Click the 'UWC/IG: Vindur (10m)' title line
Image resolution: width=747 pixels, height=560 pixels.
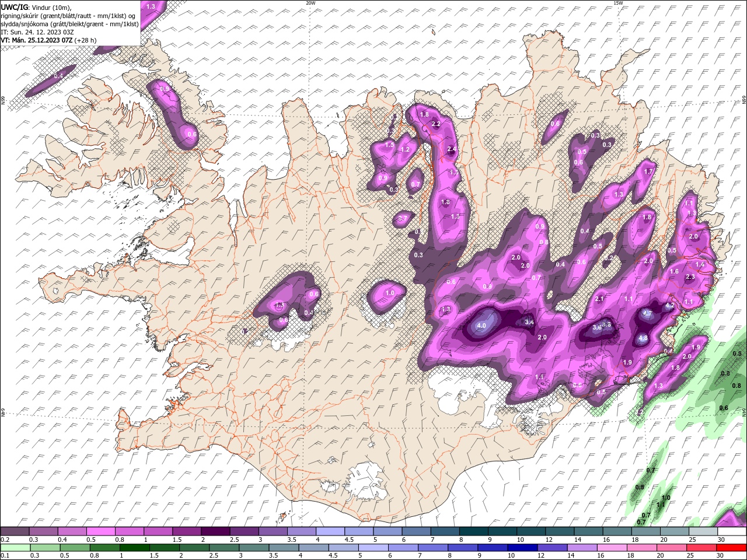[36, 6]
